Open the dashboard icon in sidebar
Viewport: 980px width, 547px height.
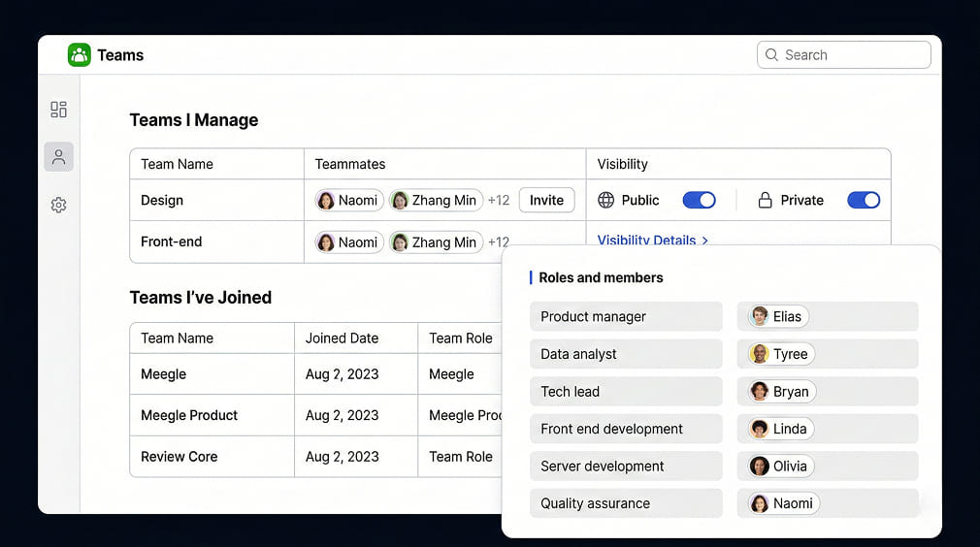[58, 110]
